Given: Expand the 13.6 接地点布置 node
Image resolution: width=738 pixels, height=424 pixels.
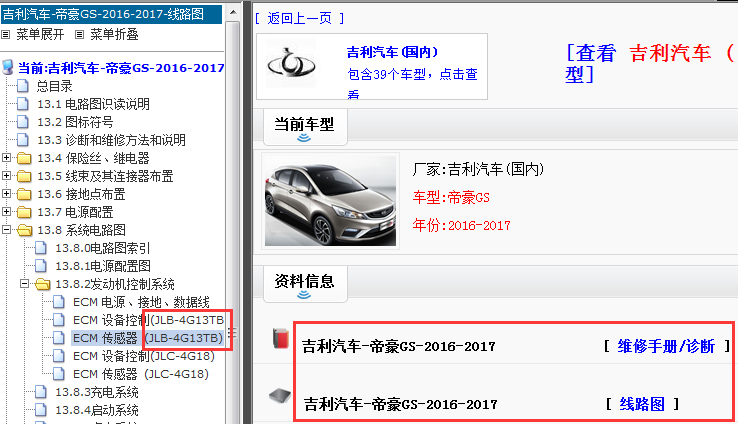Looking at the screenshot, I should coord(6,193).
